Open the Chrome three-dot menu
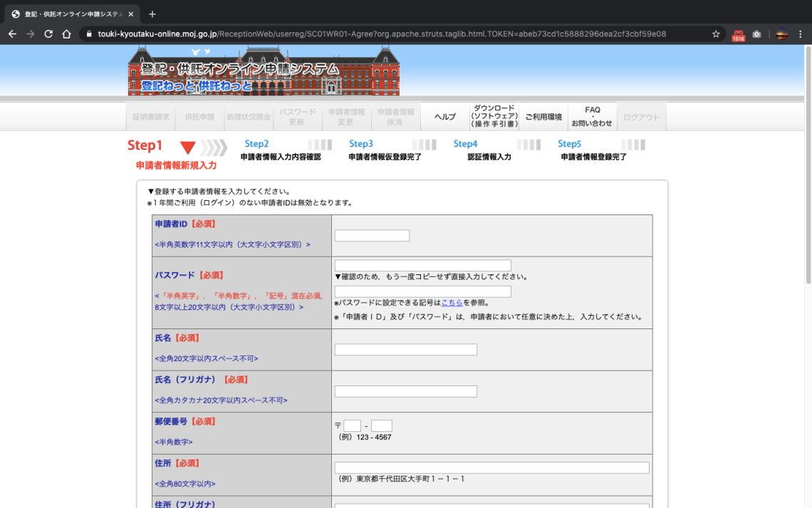The image size is (812, 508). [x=802, y=32]
